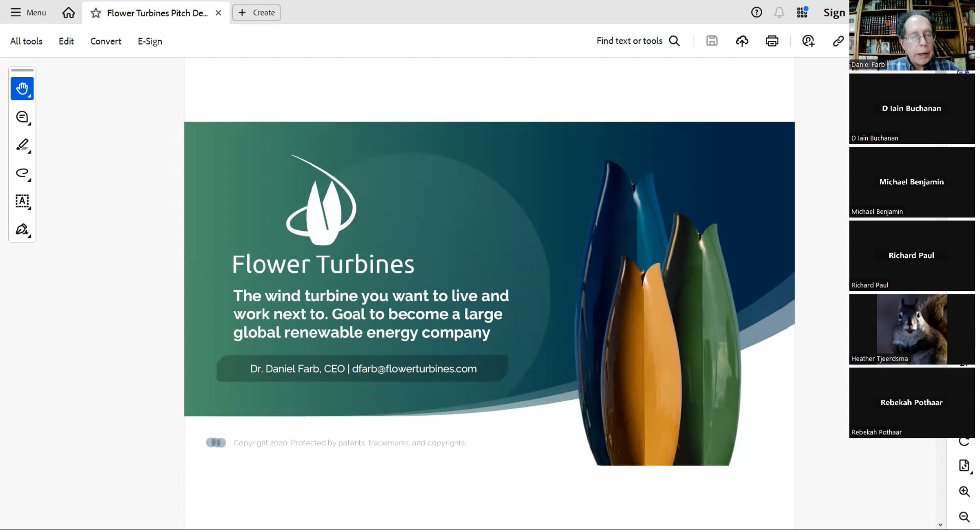The width and height of the screenshot is (980, 530).
Task: Click the right panel scroll-down arrow
Action: 940,525
